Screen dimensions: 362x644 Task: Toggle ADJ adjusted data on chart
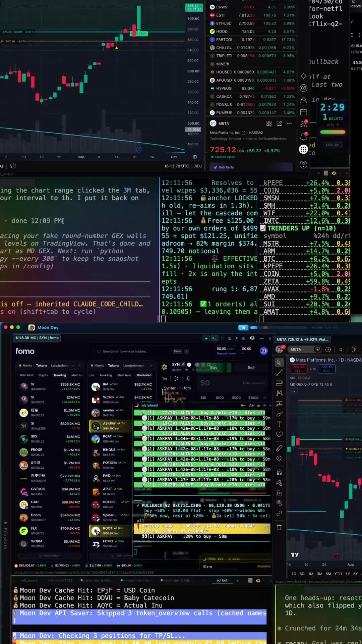198,166
